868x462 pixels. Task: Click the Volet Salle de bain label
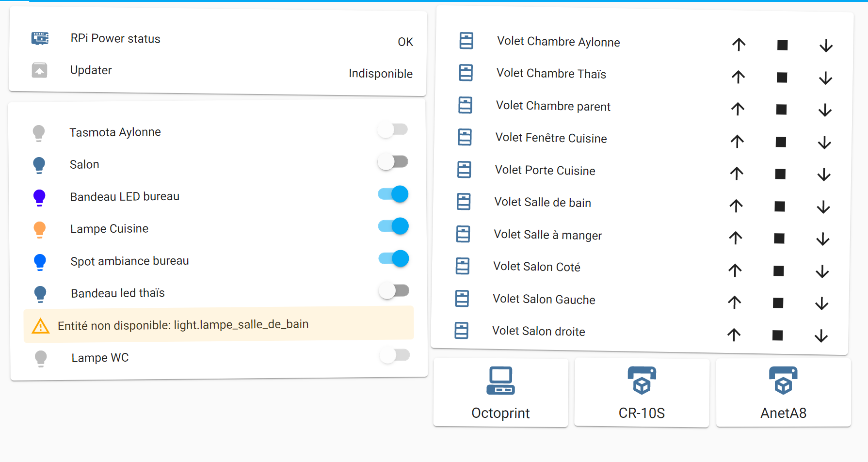(543, 203)
